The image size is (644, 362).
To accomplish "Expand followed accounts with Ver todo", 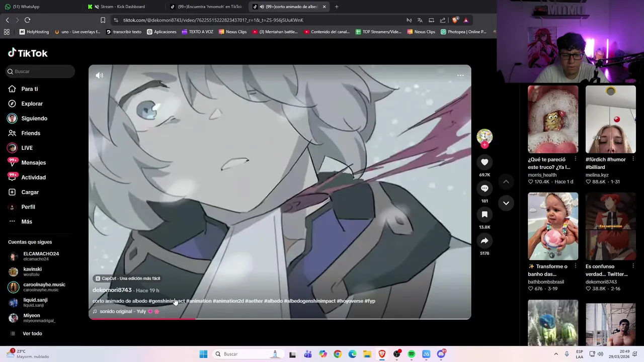I will tap(32, 333).
